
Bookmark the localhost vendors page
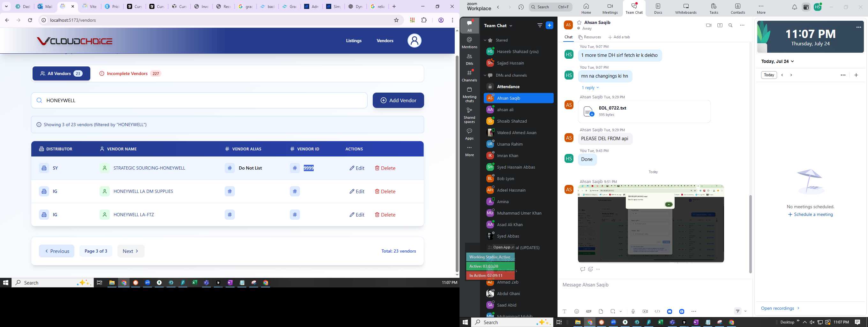[396, 20]
